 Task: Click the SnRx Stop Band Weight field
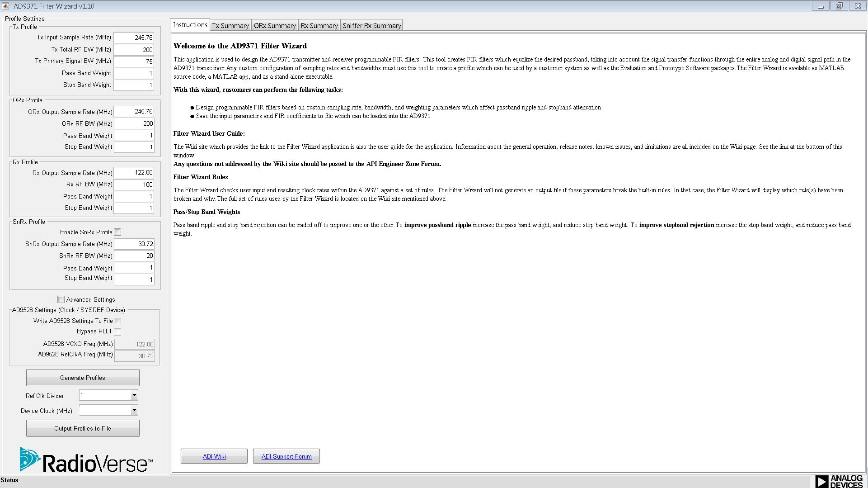click(134, 280)
